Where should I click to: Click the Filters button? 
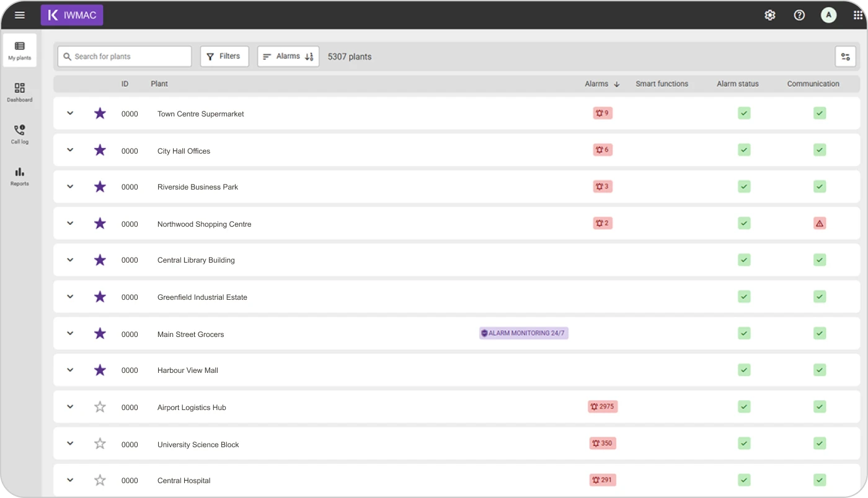coord(224,56)
